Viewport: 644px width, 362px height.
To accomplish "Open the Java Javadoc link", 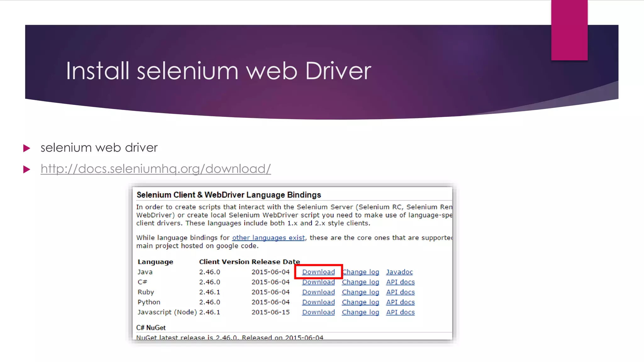I will 399,272.
